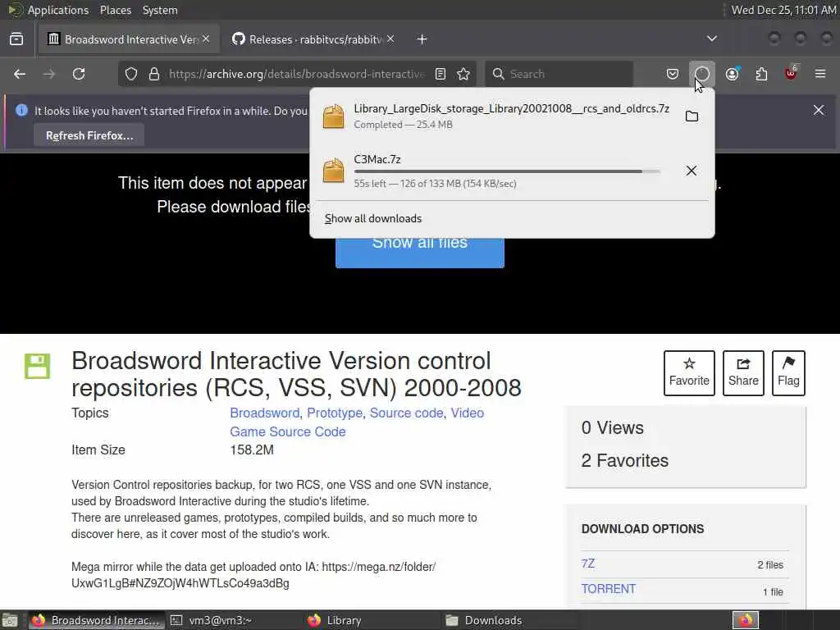This screenshot has height=630, width=840.
Task: List all tabs dropdown arrow
Action: (712, 39)
